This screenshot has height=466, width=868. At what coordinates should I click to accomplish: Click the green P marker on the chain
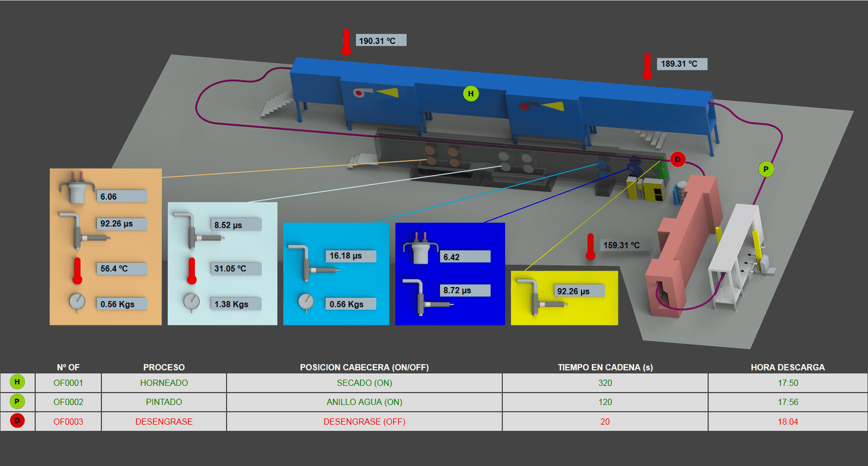coord(765,169)
